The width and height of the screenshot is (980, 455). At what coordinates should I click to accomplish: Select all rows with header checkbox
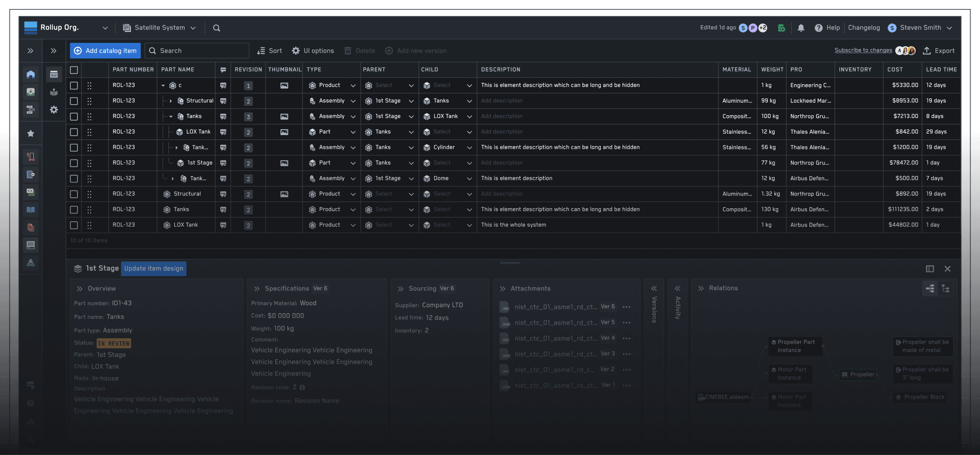(x=74, y=70)
